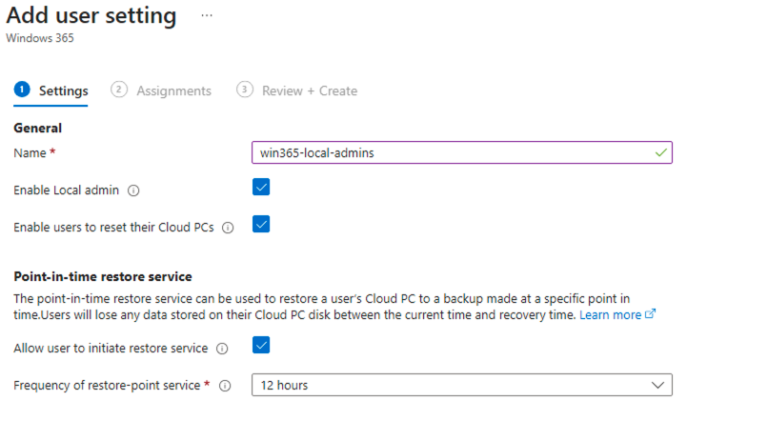The image size is (768, 441).
Task: Show info for Frequency of restore-point service
Action: (225, 386)
